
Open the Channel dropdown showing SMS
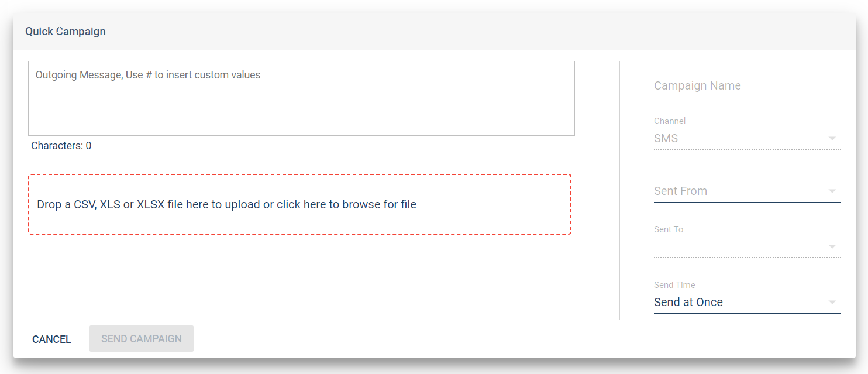pos(747,139)
